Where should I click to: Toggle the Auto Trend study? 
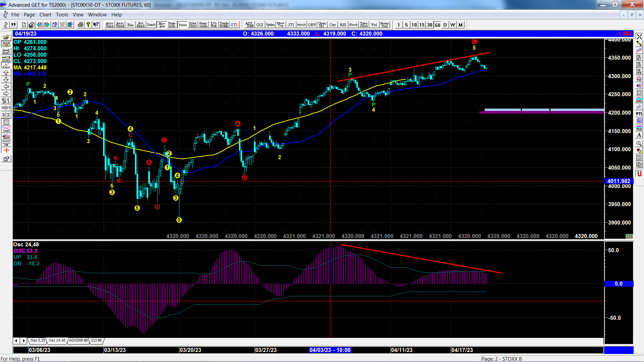120,25
